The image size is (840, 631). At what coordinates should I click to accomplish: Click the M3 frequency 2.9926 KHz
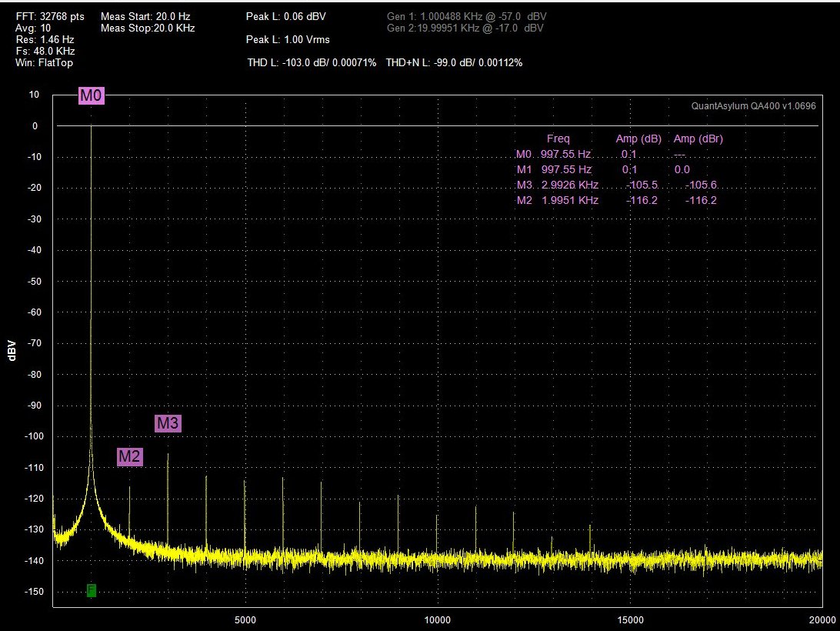point(570,185)
